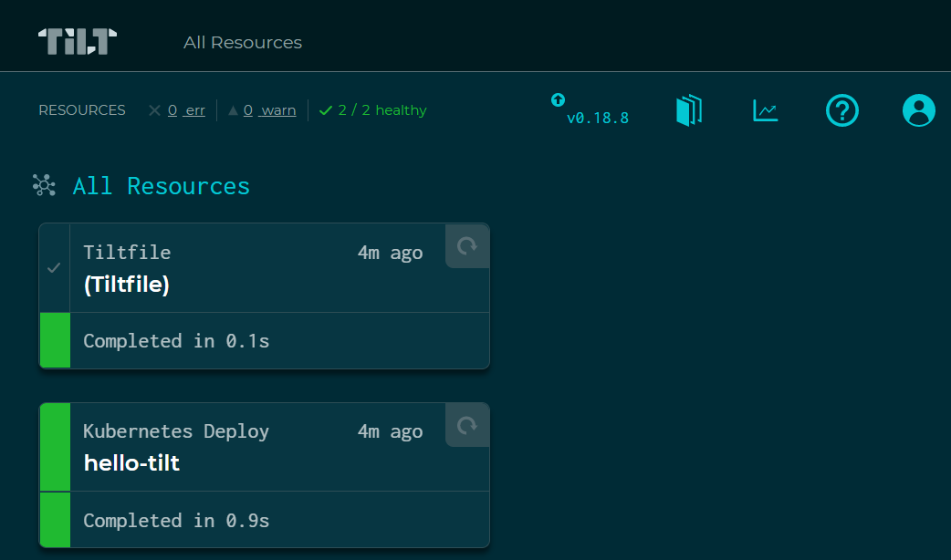The height and width of the screenshot is (560, 951).
Task: Trigger update for the Tiltfile resource
Action: (x=467, y=246)
